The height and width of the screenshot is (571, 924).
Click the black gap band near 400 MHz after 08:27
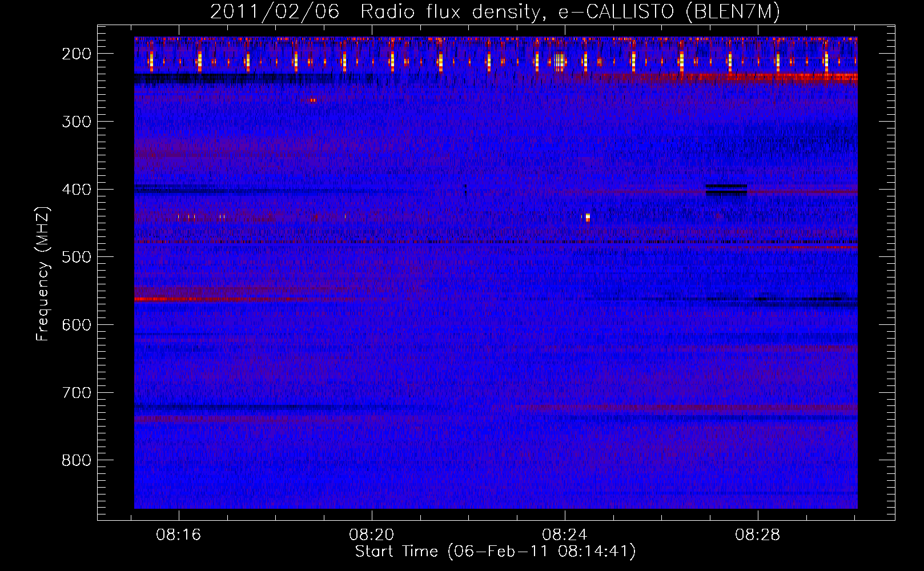726,190
